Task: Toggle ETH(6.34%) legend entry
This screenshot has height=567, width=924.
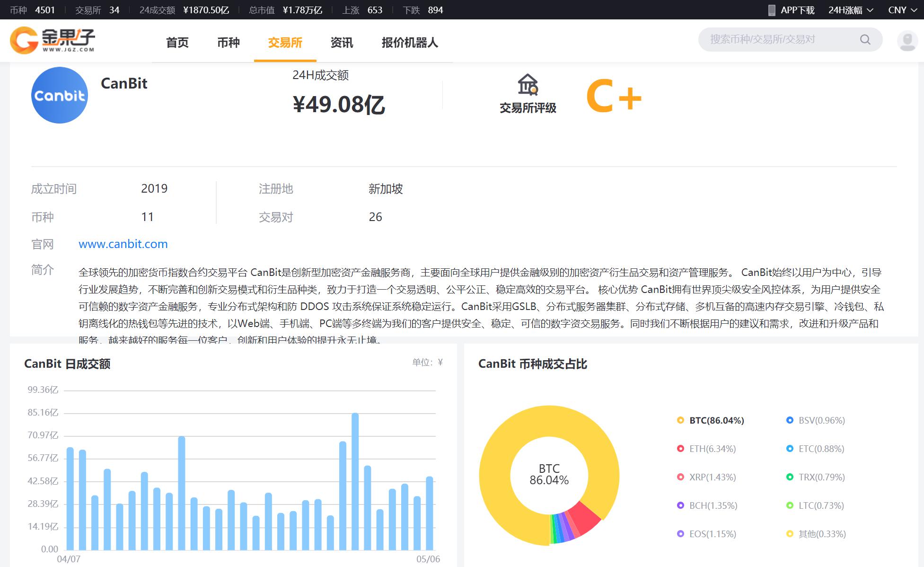Action: (x=706, y=449)
